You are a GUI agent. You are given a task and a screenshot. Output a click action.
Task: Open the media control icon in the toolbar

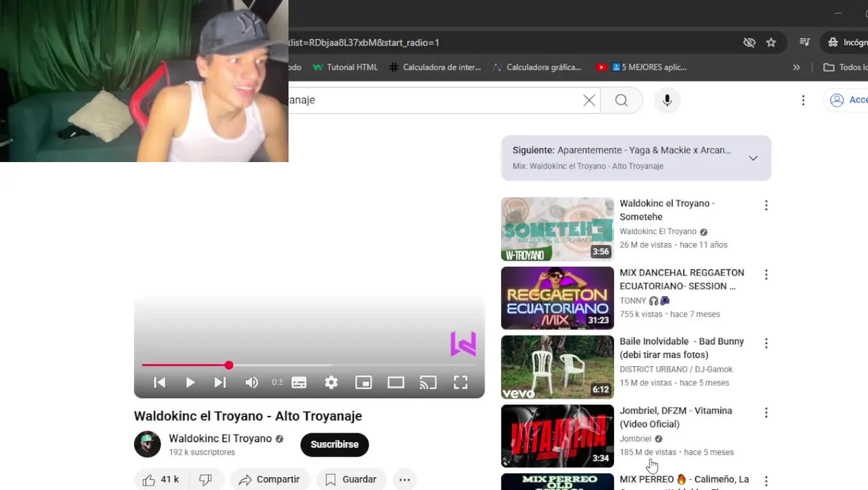click(x=805, y=42)
